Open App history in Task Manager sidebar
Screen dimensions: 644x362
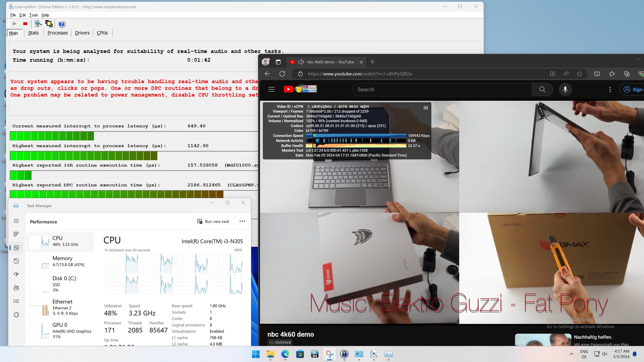click(16, 261)
